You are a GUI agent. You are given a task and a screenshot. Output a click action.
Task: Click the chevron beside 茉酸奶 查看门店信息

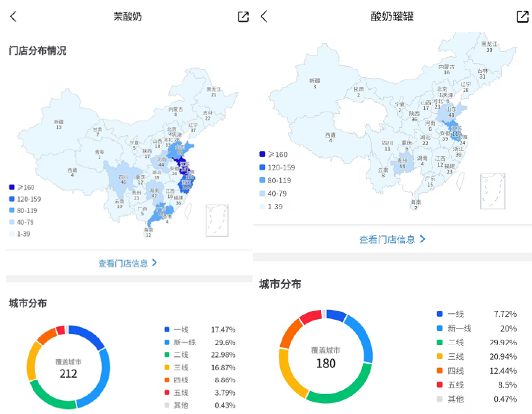tap(154, 263)
